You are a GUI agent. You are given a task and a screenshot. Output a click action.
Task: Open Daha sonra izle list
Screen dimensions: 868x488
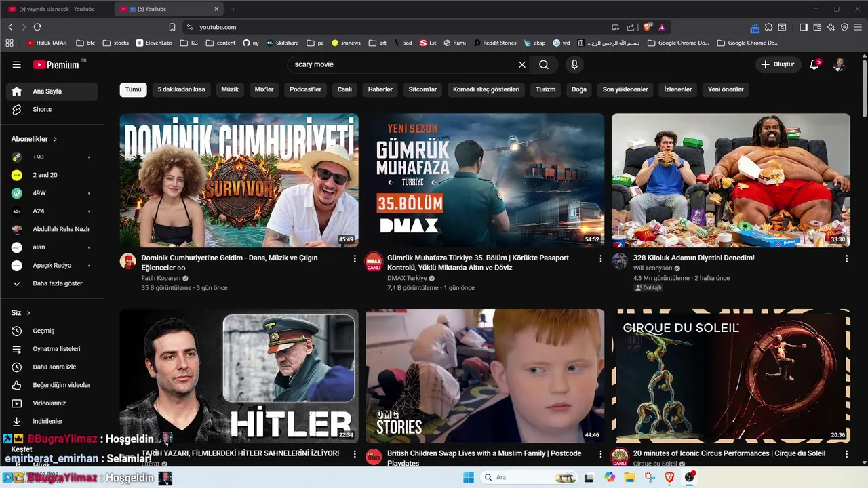pos(52,367)
